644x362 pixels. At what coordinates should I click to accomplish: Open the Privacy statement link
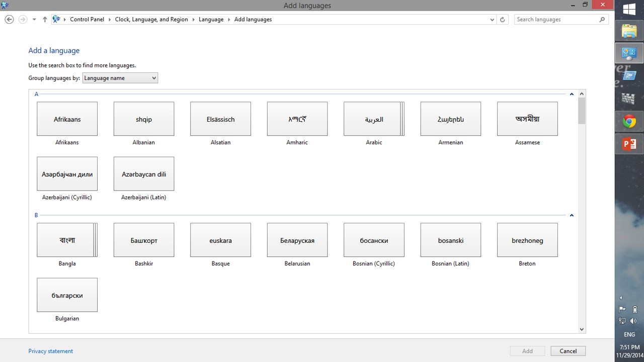click(51, 351)
